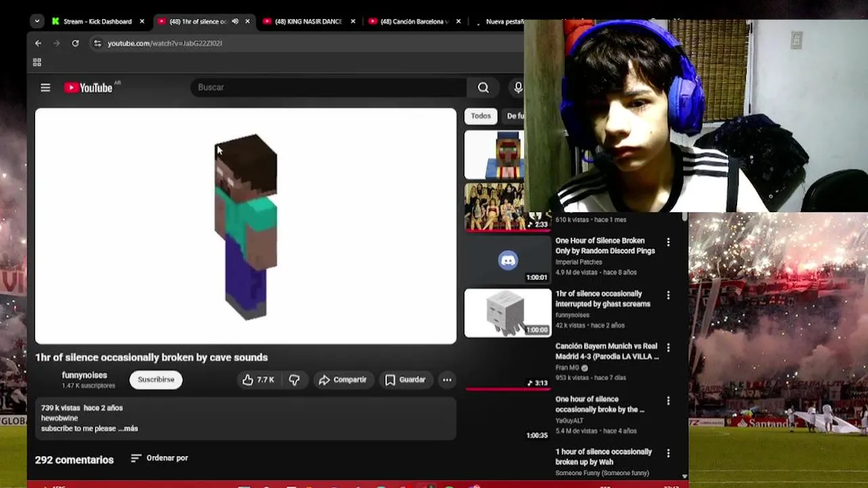
Task: Open the Ordenar por comments sorting
Action: click(159, 458)
